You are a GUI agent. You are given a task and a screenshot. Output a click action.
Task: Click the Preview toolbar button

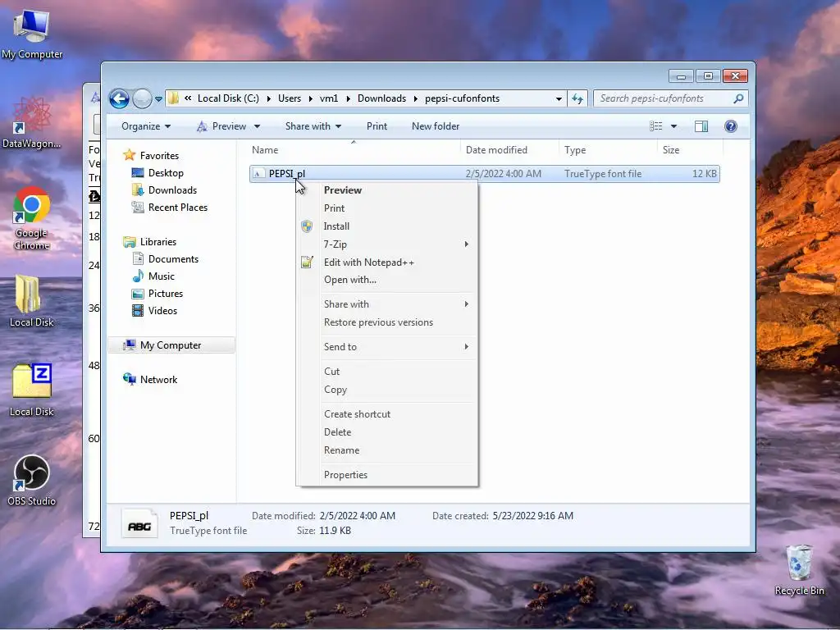coord(221,126)
